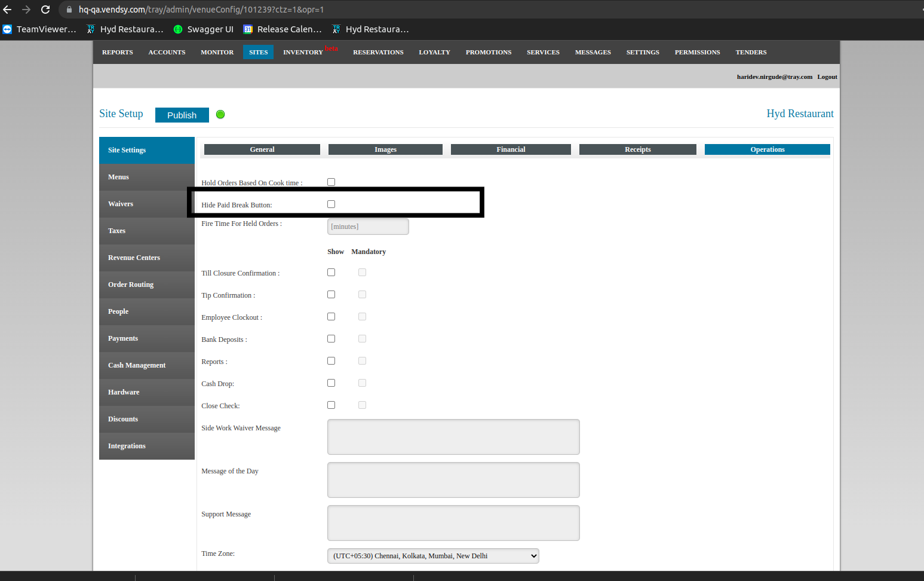Open the Time Zone dropdown
The width and height of the screenshot is (924, 581).
[433, 556]
